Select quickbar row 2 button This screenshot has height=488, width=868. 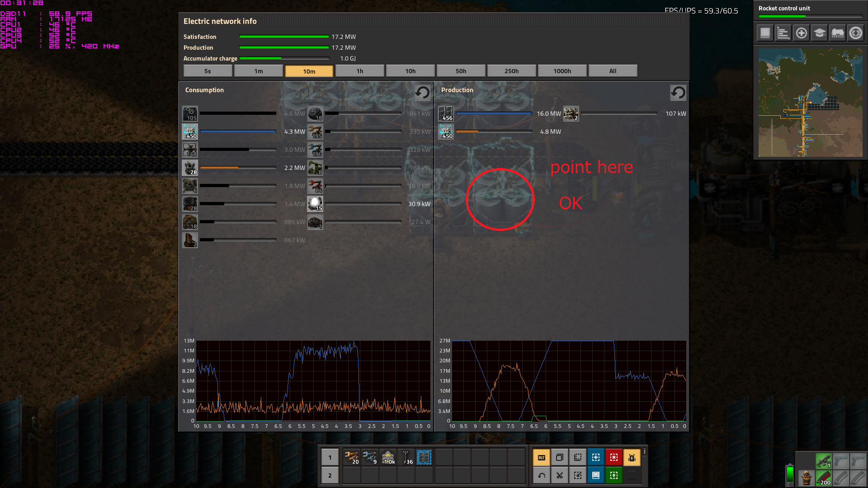click(330, 475)
